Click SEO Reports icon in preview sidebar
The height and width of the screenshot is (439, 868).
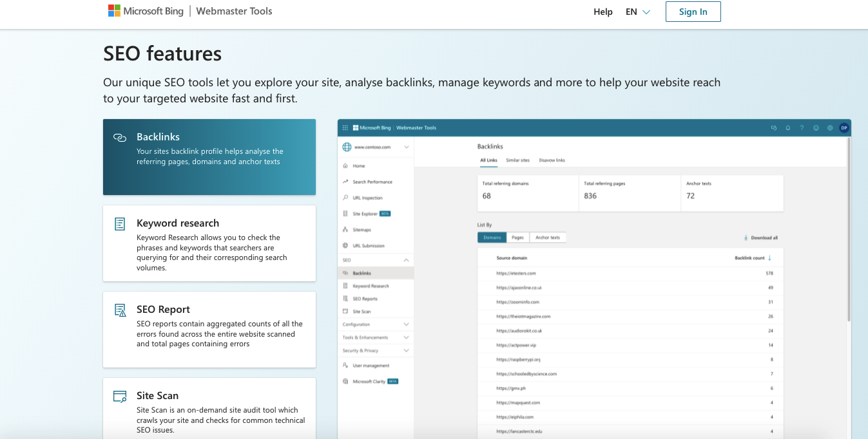point(346,299)
